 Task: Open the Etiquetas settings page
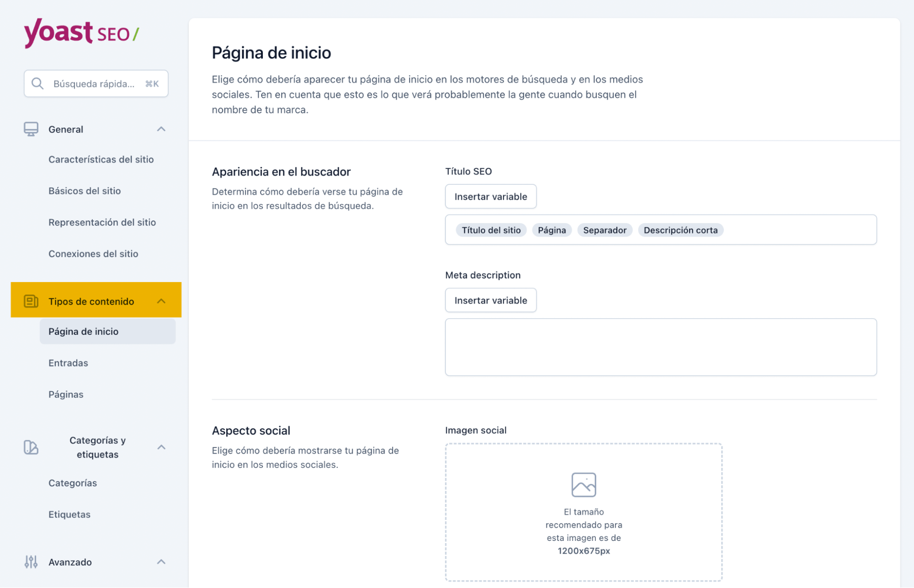click(x=69, y=514)
